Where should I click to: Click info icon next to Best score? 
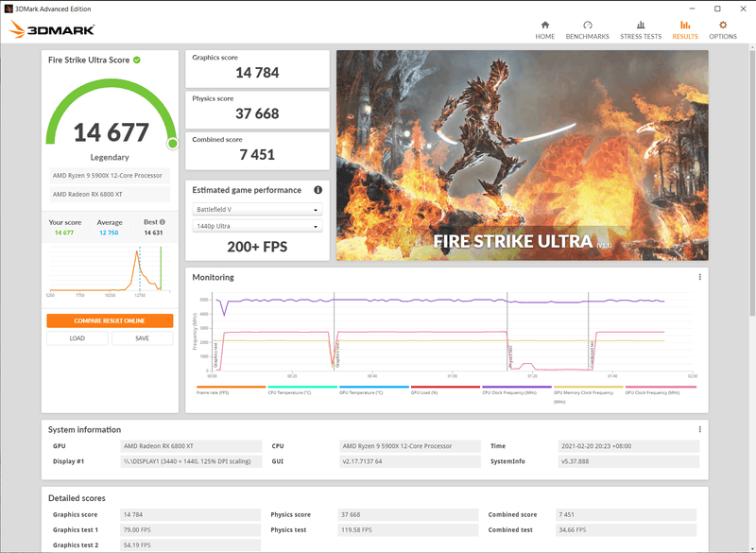163,222
